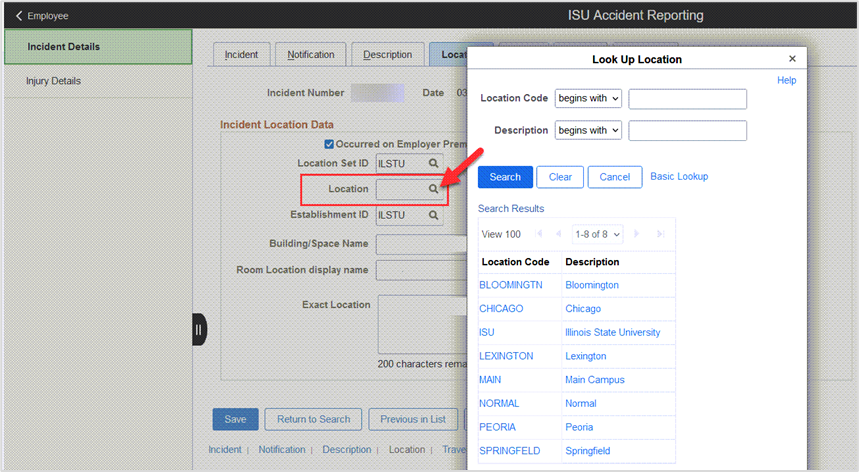Click the Main Campus description link
Screen dimensions: 859x472
594,379
